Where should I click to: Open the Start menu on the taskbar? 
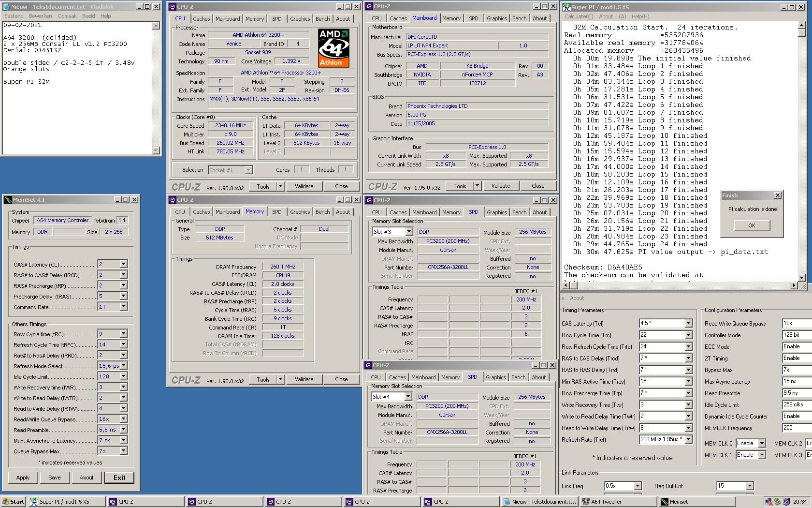click(13, 502)
